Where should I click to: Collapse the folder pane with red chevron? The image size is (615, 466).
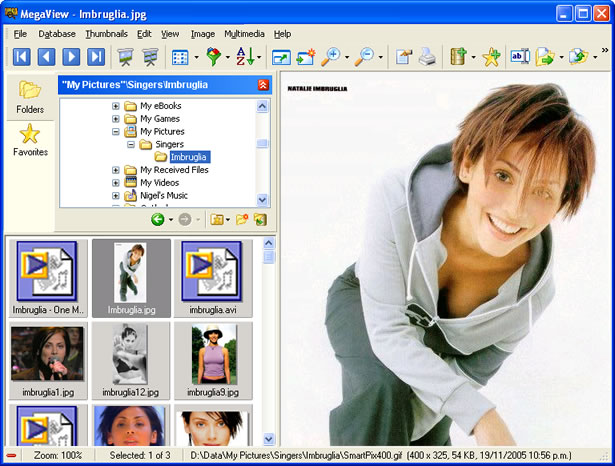pyautogui.click(x=263, y=85)
